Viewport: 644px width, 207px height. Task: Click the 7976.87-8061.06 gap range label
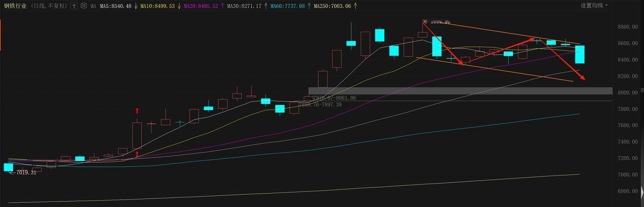coord(334,98)
